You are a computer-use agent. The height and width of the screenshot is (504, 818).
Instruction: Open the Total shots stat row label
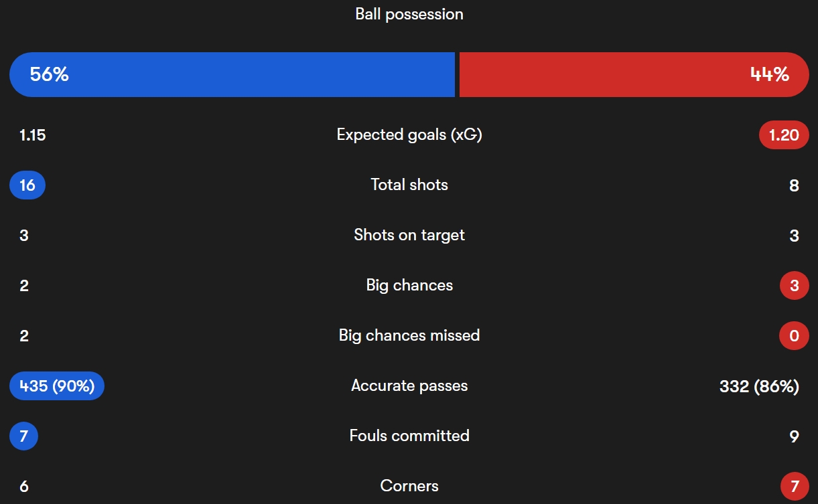[409, 185]
